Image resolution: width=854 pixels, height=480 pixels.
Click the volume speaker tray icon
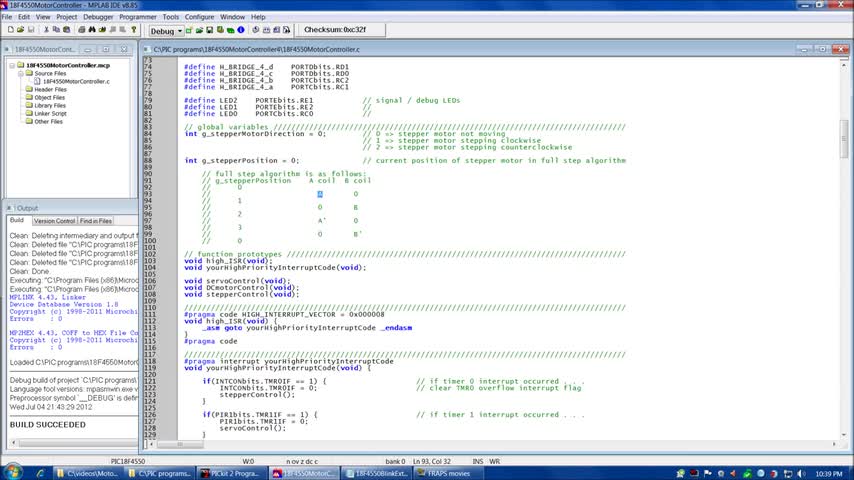[x=801, y=473]
